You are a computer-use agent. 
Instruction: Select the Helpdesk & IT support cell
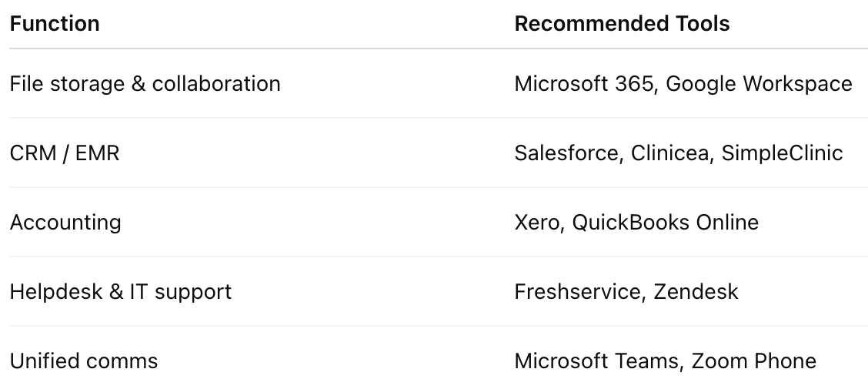click(x=121, y=291)
